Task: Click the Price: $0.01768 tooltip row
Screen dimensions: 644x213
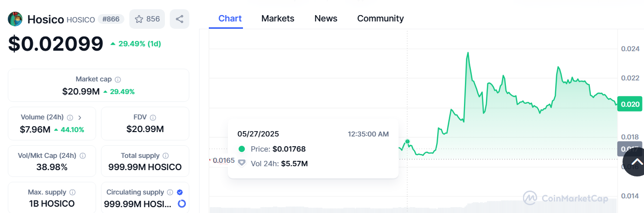Action: point(272,149)
